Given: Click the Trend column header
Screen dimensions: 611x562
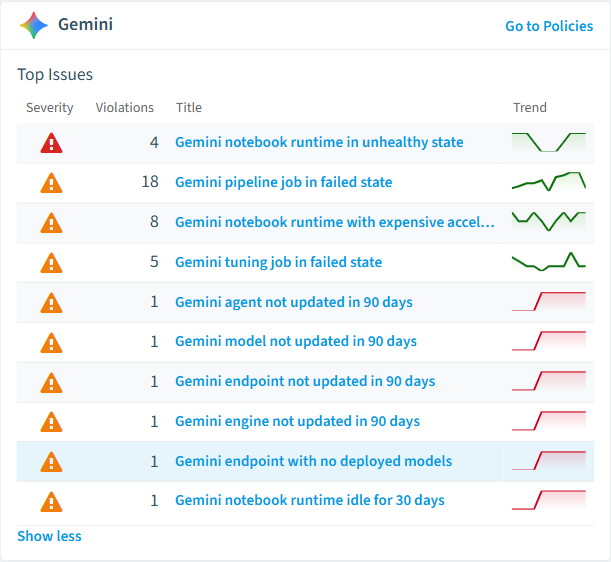Looking at the screenshot, I should coord(530,108).
